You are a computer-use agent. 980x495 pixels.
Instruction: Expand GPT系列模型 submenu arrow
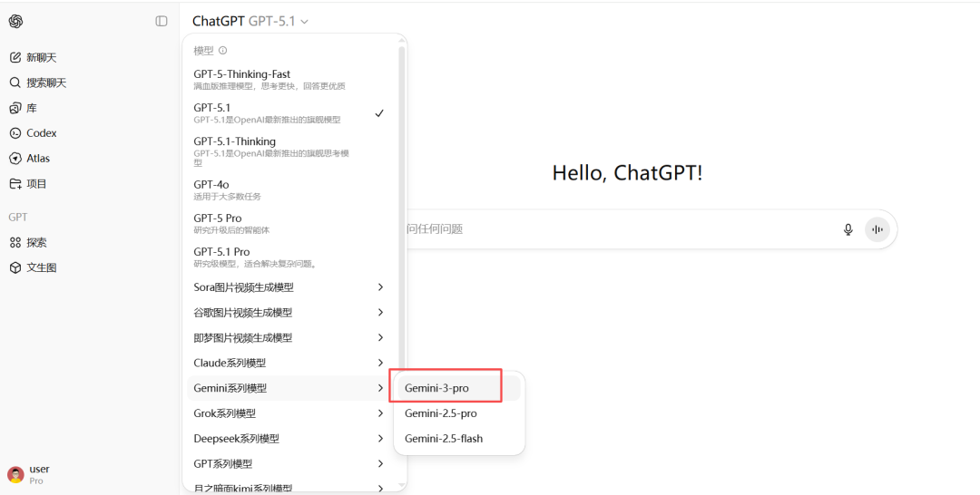(380, 464)
